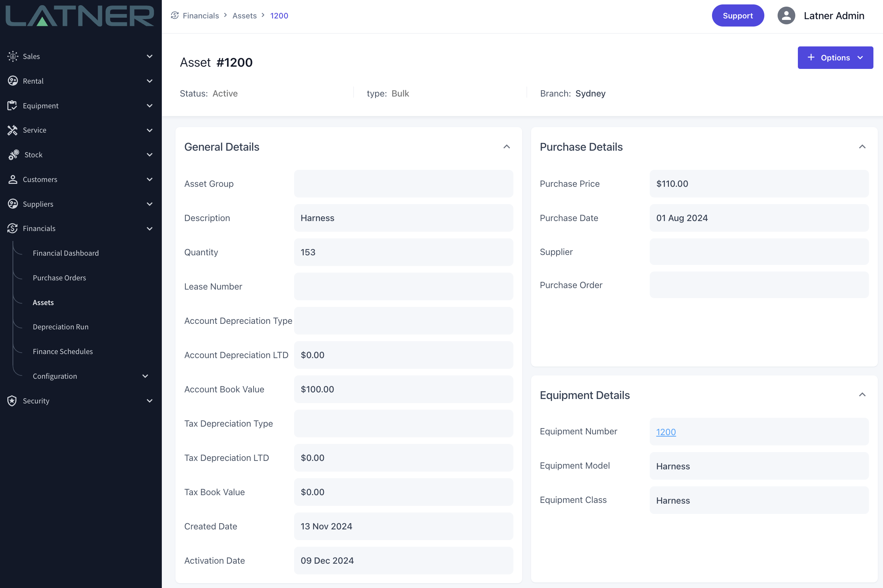Go to Purchase Orders in sidebar

click(x=59, y=277)
